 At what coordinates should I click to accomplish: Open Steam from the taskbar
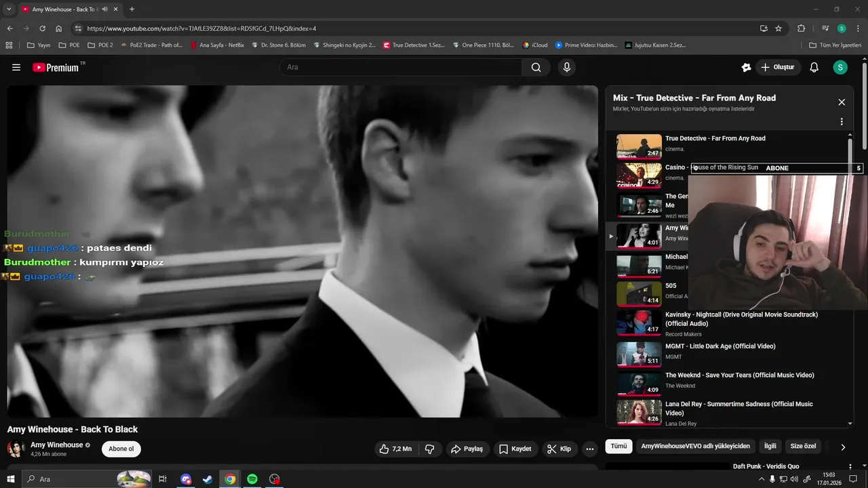208,479
